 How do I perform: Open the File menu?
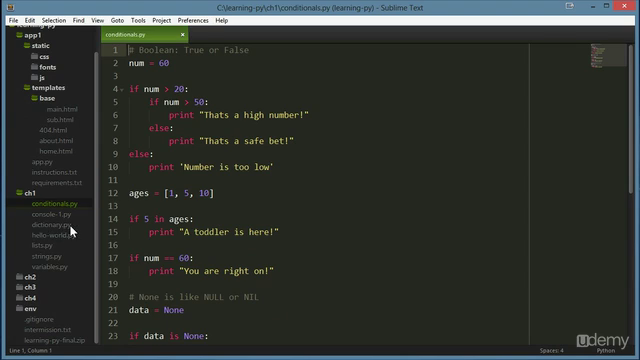click(x=13, y=20)
